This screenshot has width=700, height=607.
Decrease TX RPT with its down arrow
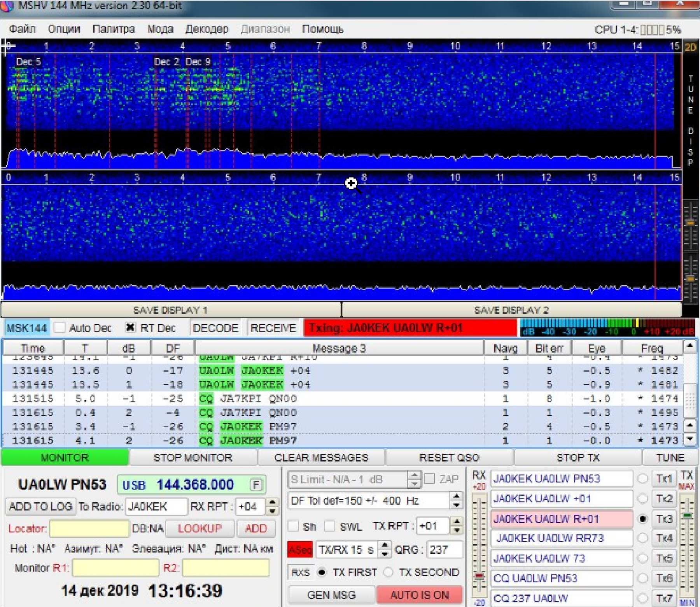(457, 530)
